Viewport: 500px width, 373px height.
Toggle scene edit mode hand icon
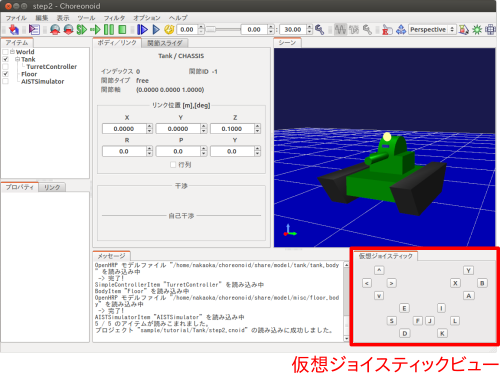[x=387, y=30]
